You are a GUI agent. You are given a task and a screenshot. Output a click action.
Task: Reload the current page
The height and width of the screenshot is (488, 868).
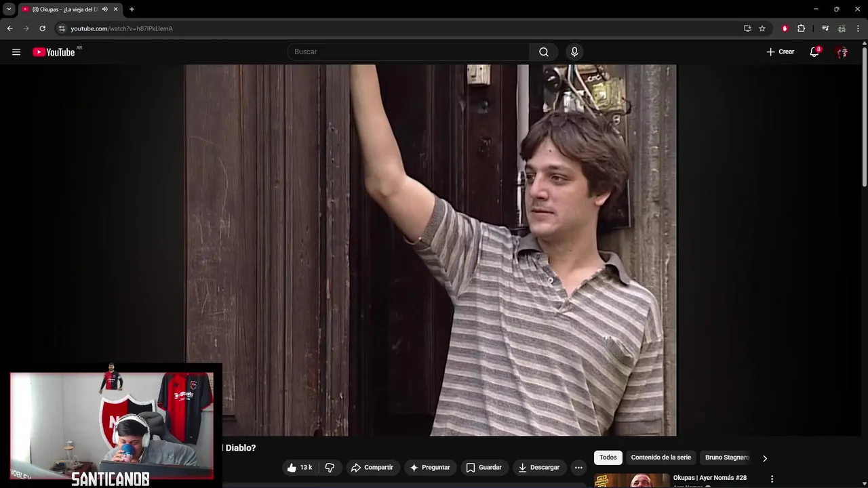pos(42,28)
